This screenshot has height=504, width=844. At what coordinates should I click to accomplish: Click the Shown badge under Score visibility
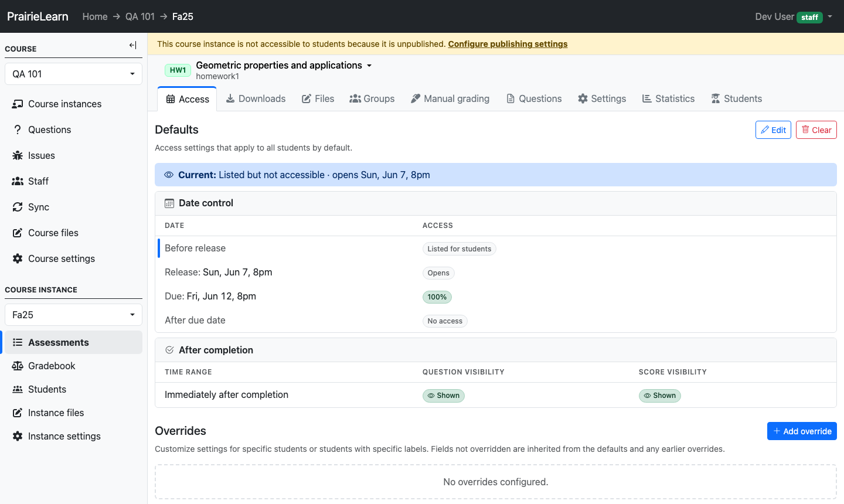click(660, 396)
